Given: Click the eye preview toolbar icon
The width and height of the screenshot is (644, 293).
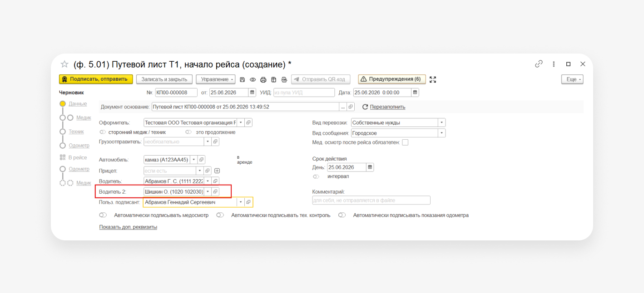Looking at the screenshot, I should [x=253, y=79].
